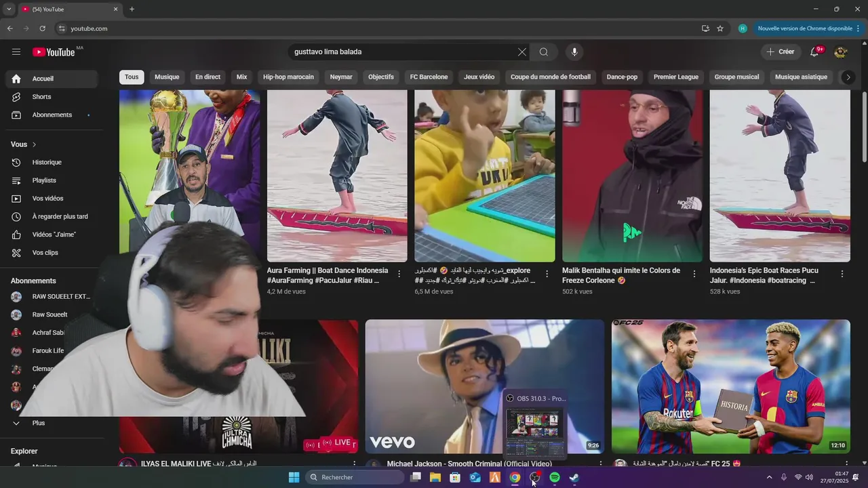868x488 pixels.
Task: Open Spotify from the taskbar
Action: pyautogui.click(x=554, y=478)
